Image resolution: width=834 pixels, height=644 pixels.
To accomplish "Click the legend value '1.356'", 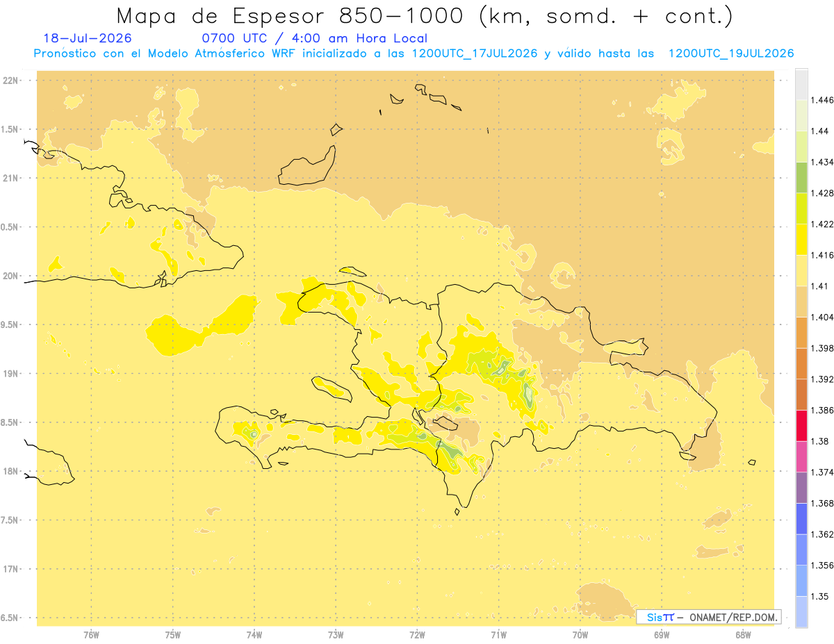I will click(x=822, y=565).
